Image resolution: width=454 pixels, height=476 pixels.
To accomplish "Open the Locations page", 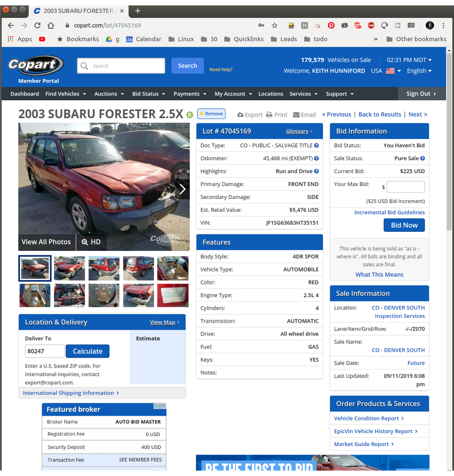I will pos(270,94).
